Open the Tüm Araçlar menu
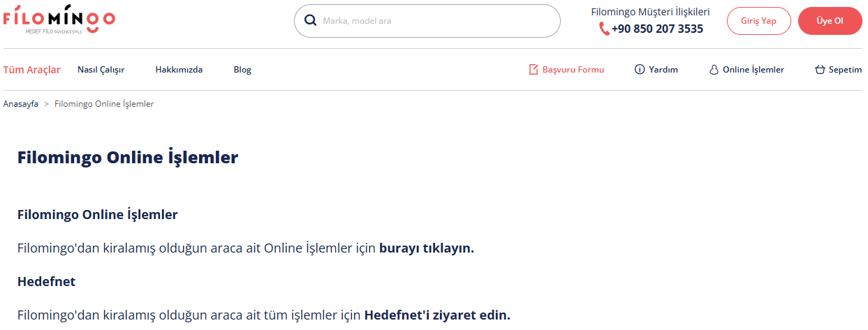The image size is (868, 330). click(x=32, y=70)
